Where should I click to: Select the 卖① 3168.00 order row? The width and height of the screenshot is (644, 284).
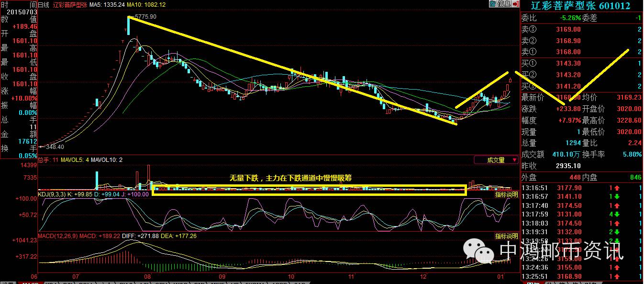[582, 52]
